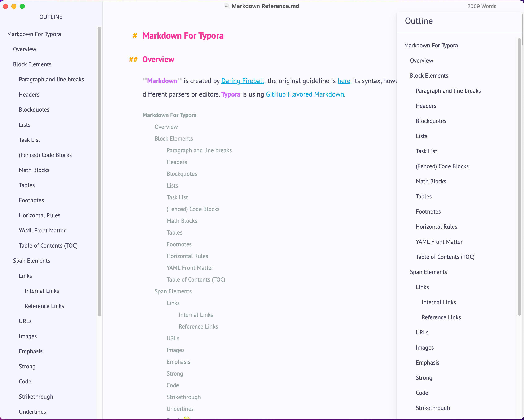Viewport: 524px width, 420px height.
Task: Toggle the Table of Contents entry
Action: pos(48,245)
